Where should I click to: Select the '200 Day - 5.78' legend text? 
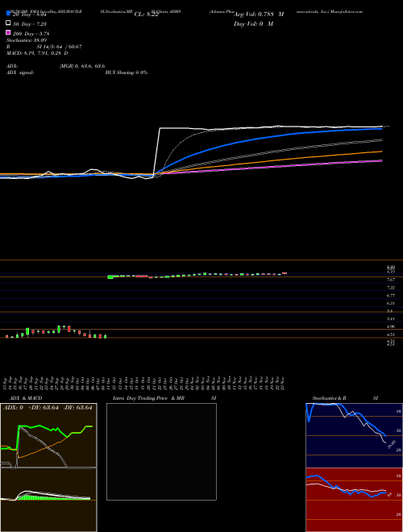pyautogui.click(x=31, y=34)
